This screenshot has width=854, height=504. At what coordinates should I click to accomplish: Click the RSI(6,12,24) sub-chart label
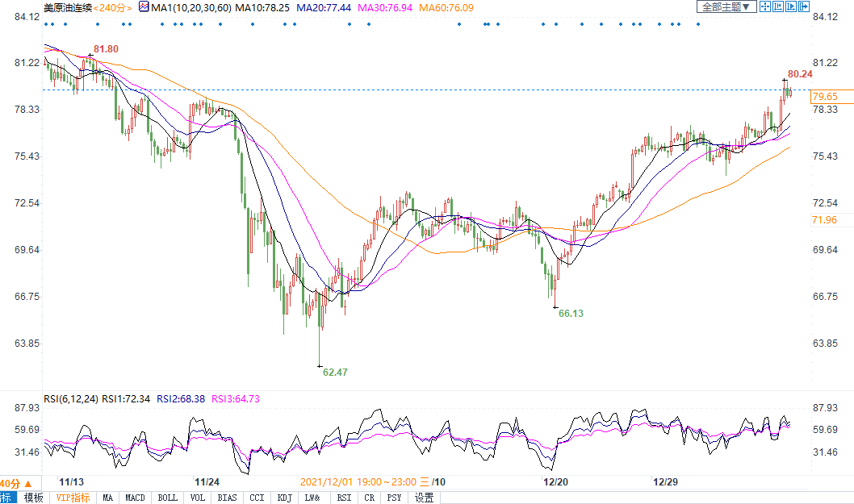69,398
